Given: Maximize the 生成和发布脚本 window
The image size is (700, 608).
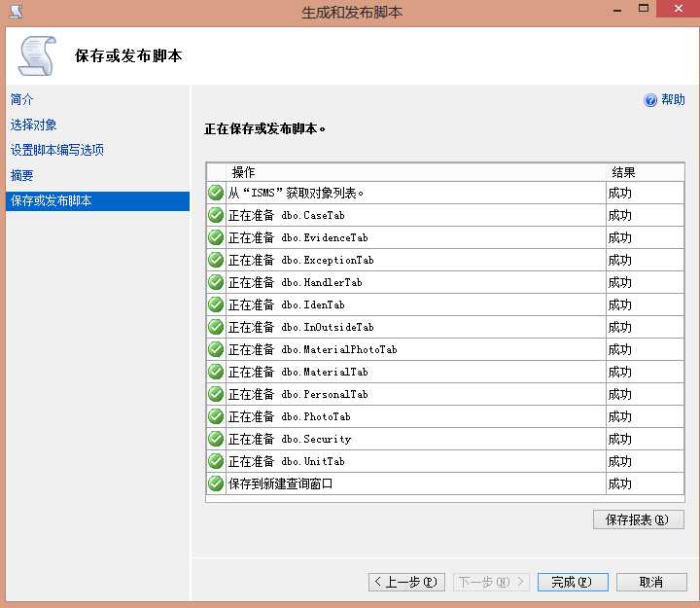Looking at the screenshot, I should [x=644, y=9].
